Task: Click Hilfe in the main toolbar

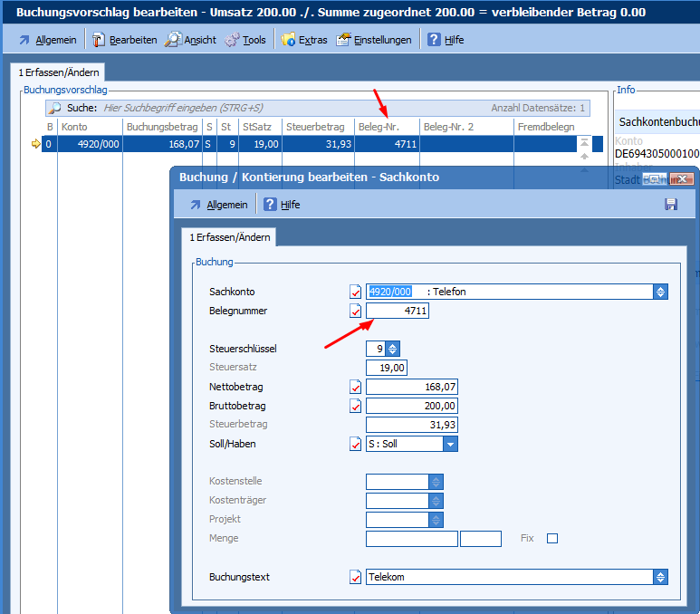Action: point(446,40)
